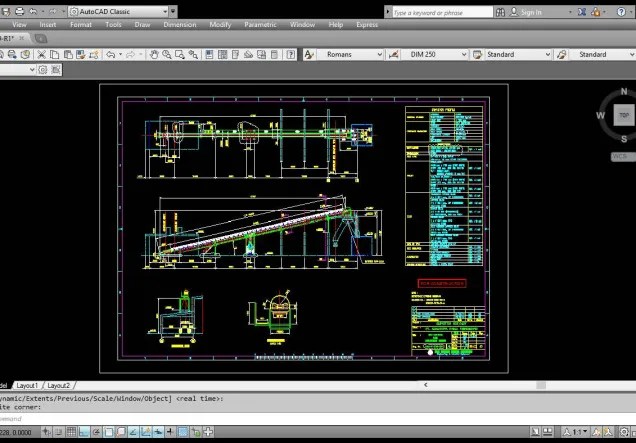Select Zoom Realtime magnifier tool

pos(166,54)
